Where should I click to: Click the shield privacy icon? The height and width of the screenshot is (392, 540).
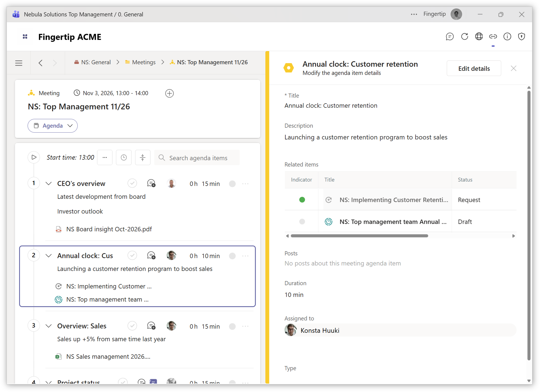click(x=521, y=36)
